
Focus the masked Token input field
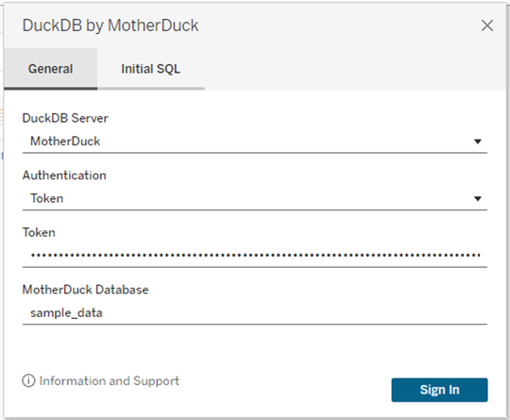[x=255, y=256]
